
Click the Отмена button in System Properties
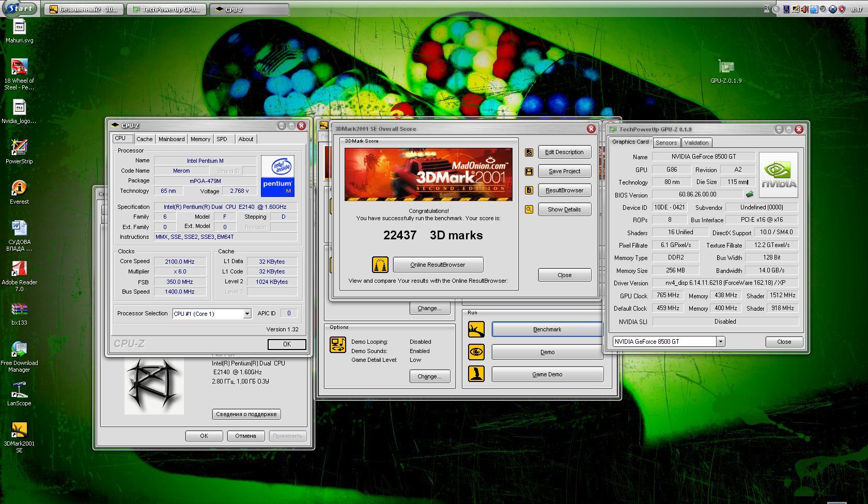coord(245,436)
